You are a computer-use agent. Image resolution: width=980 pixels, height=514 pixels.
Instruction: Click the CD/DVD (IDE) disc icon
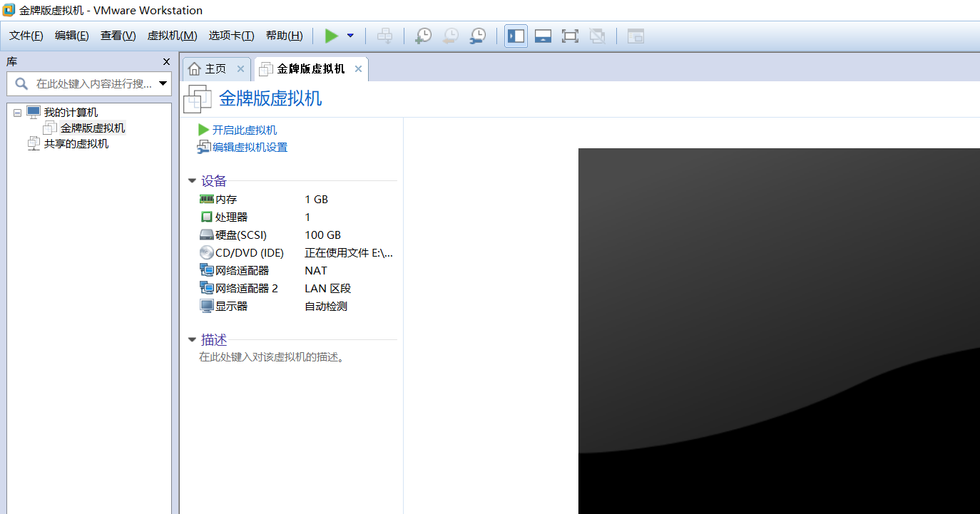click(x=207, y=252)
